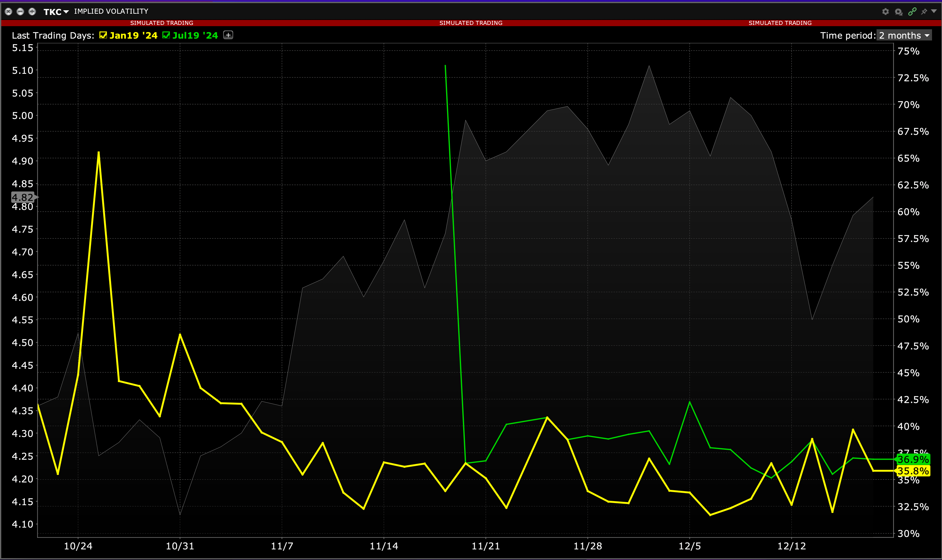This screenshot has width=942, height=560.
Task: Click the yellow 35.8% value tag
Action: pos(913,471)
